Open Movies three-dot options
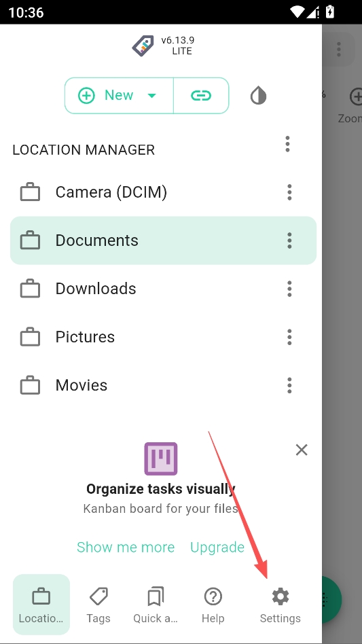Screen dimensions: 362x644 tap(289, 385)
